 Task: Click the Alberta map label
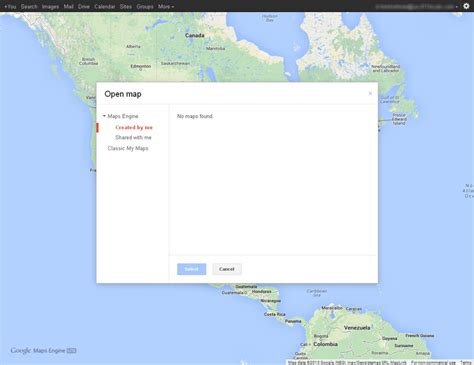click(133, 46)
